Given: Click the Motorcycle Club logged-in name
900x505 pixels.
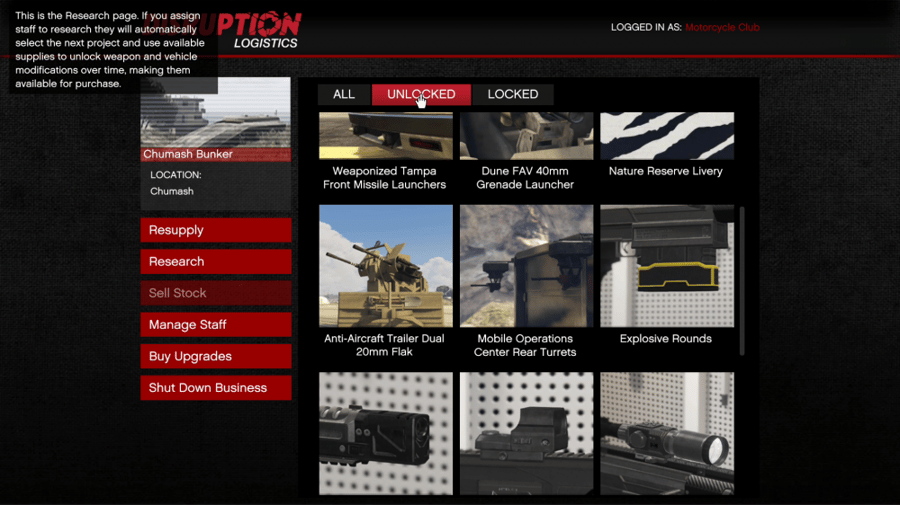Looking at the screenshot, I should 722,28.
